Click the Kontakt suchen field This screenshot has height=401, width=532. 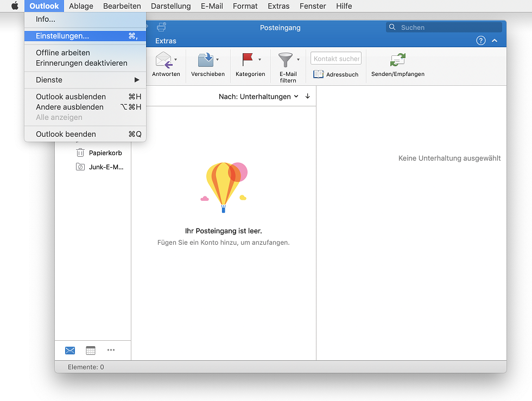pyautogui.click(x=336, y=59)
